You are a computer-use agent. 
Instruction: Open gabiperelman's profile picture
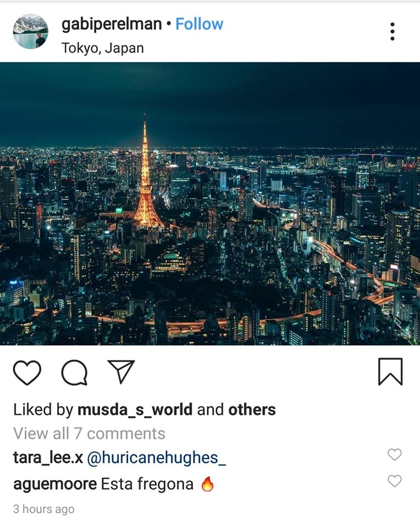pos(31,31)
